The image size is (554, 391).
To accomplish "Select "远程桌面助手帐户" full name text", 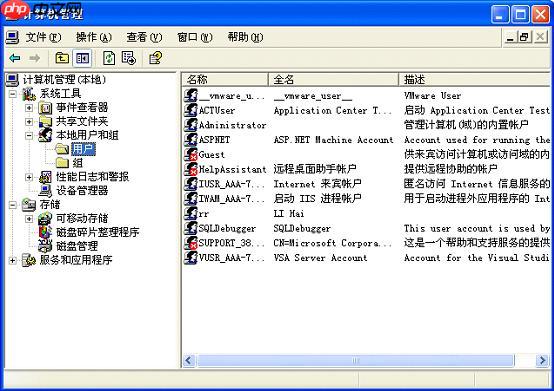I will pyautogui.click(x=315, y=169).
